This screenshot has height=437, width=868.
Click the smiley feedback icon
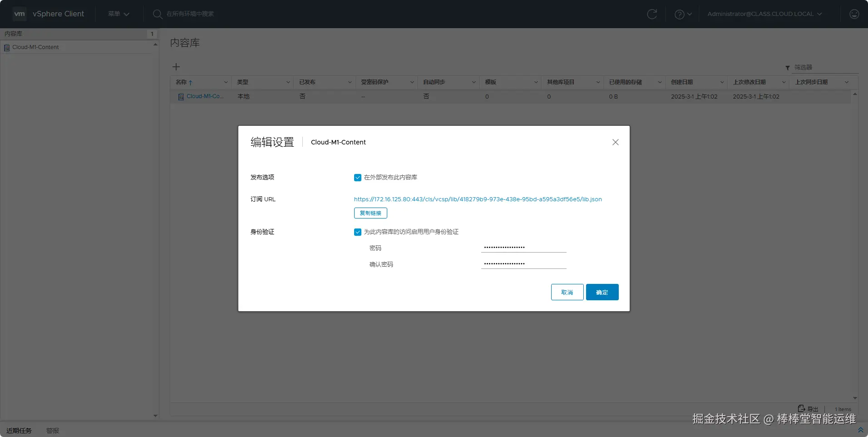click(854, 14)
